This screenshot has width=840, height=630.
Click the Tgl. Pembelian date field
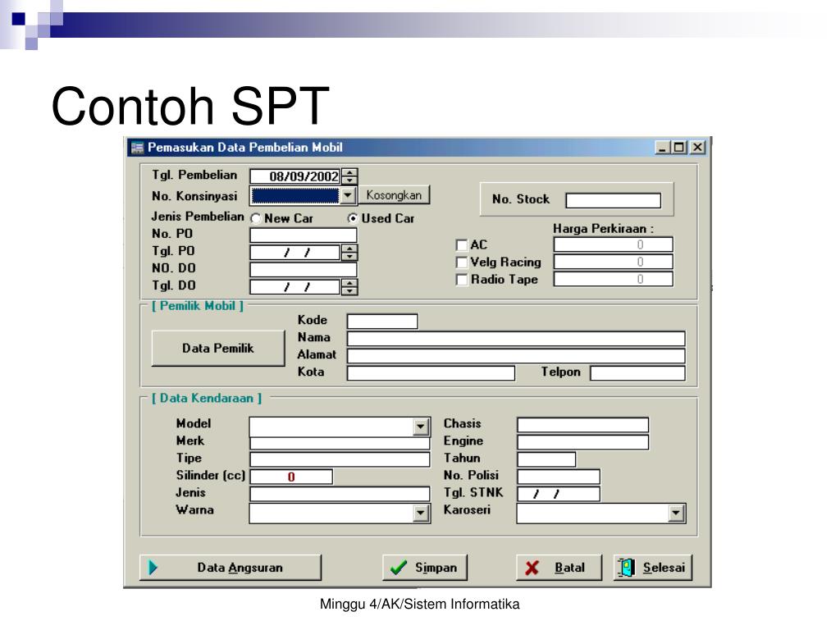coord(295,176)
